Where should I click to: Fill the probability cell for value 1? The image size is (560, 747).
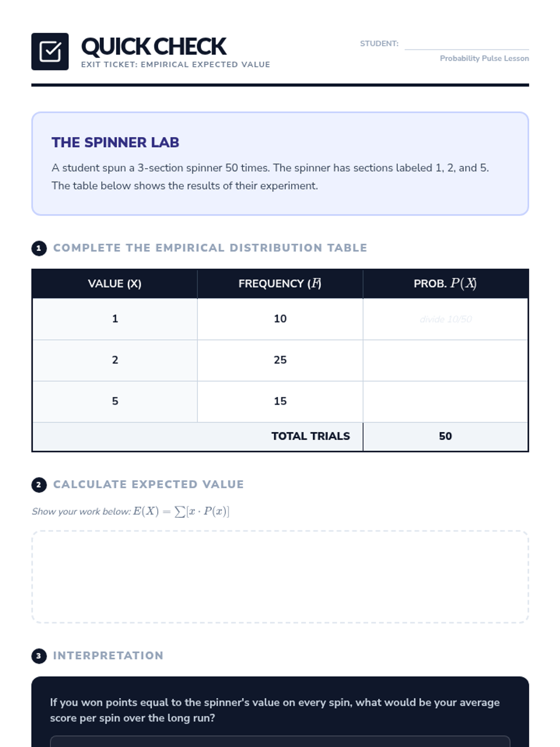coord(445,319)
